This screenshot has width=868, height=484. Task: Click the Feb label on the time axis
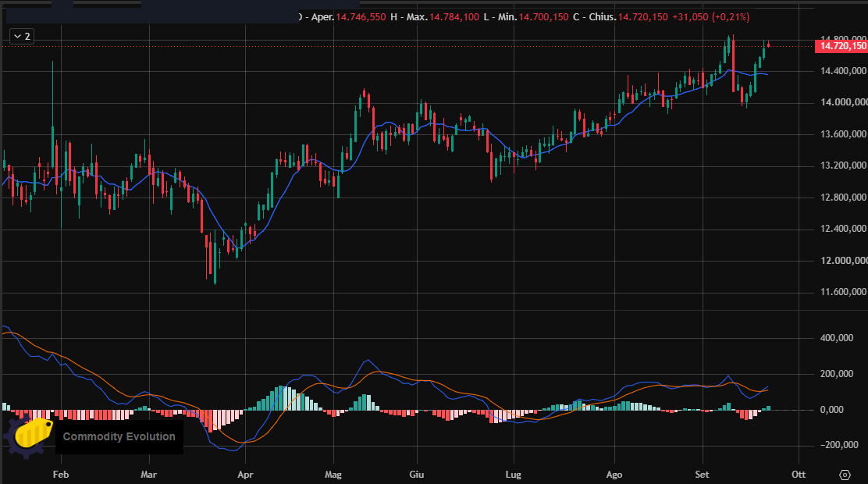click(x=61, y=475)
